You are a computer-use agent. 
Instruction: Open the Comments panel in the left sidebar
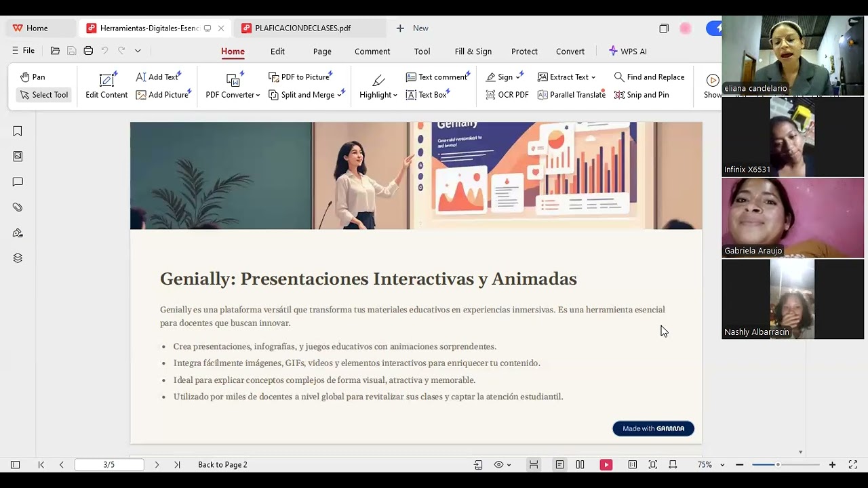click(x=18, y=182)
